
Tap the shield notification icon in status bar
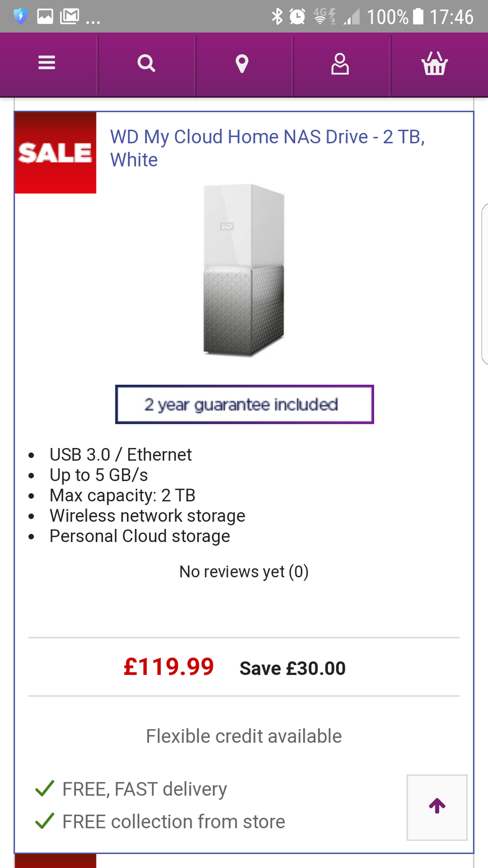[x=21, y=16]
